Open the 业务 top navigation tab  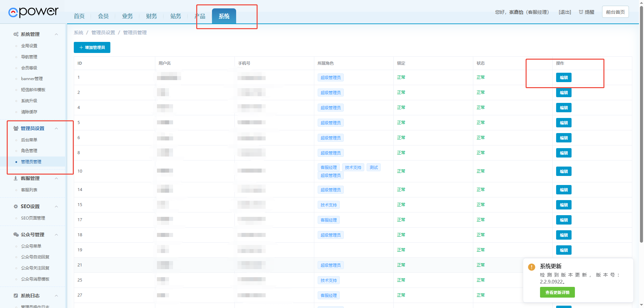127,16
